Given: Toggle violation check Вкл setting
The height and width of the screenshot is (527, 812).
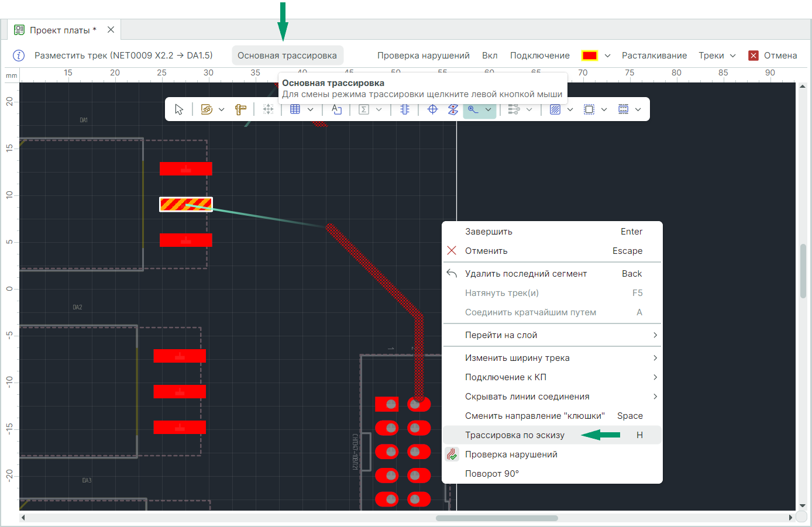Looking at the screenshot, I should pyautogui.click(x=490, y=56).
